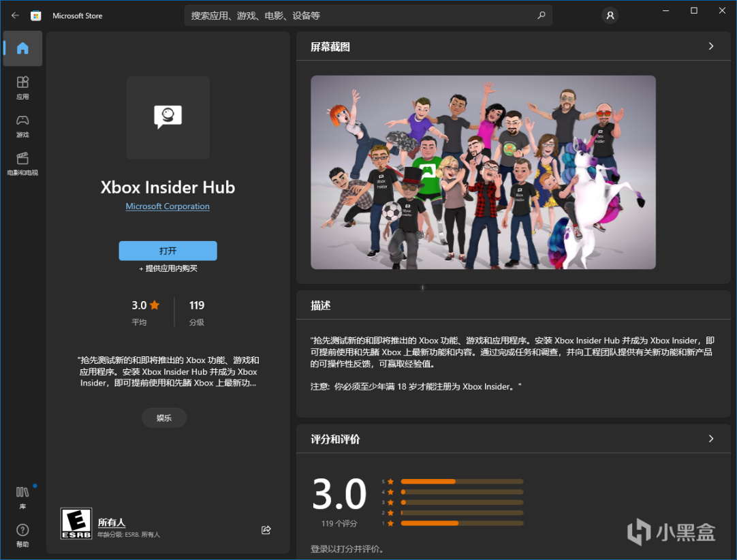This screenshot has width=737, height=560.
Task: Click the '+ 提供应用内购买' text
Action: [x=168, y=268]
